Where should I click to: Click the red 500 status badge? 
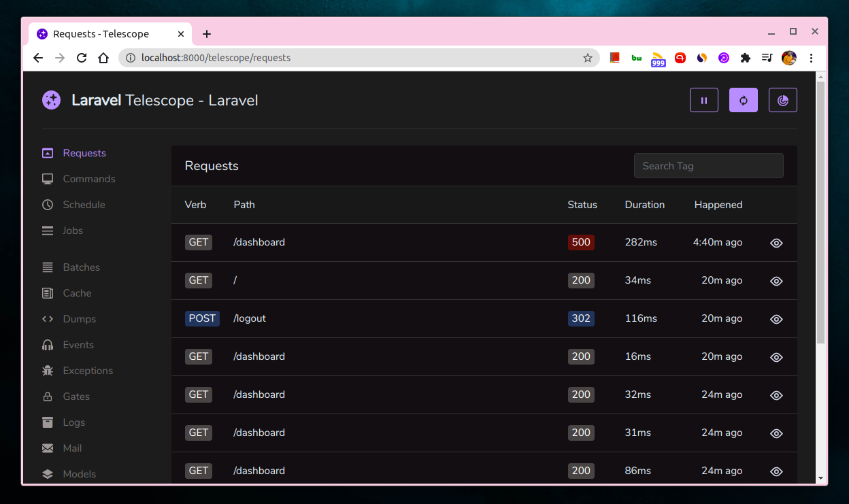[x=581, y=242]
